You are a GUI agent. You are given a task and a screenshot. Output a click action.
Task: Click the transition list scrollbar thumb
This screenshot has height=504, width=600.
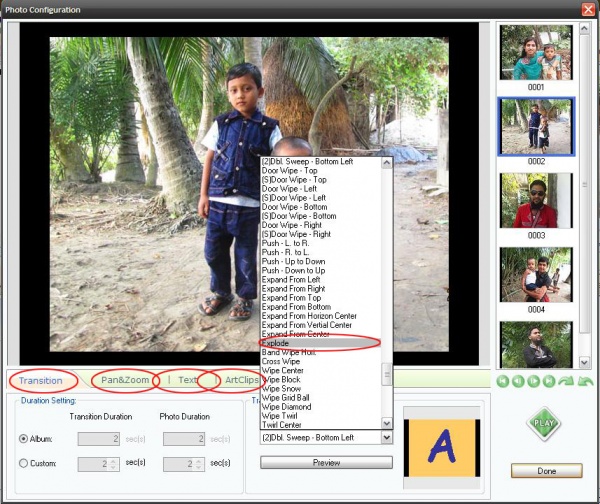[387, 374]
